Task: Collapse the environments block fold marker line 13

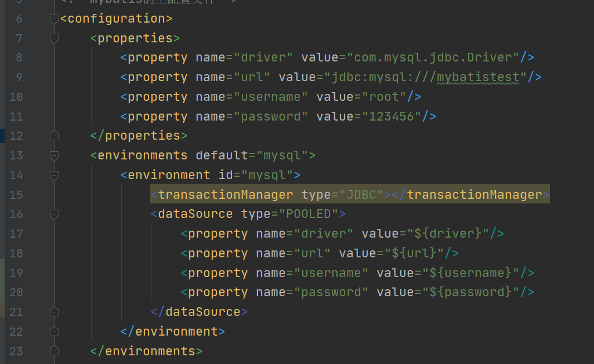Action: [54, 155]
